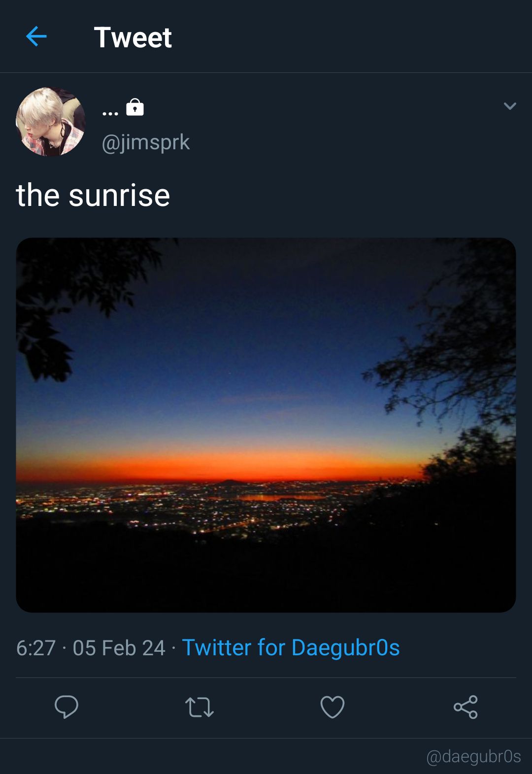Open the profile picture avatar
Image resolution: width=532 pixels, height=774 pixels.
pos(51,122)
